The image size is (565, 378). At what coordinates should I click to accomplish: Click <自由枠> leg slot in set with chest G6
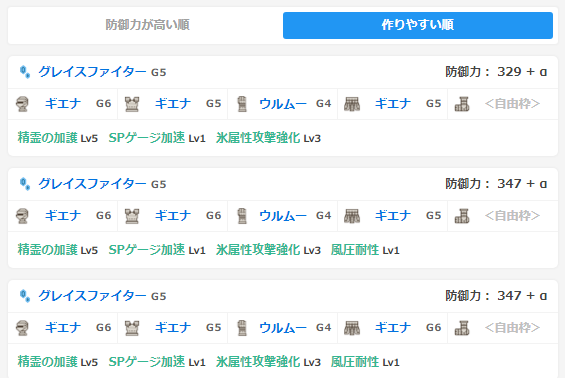512,216
